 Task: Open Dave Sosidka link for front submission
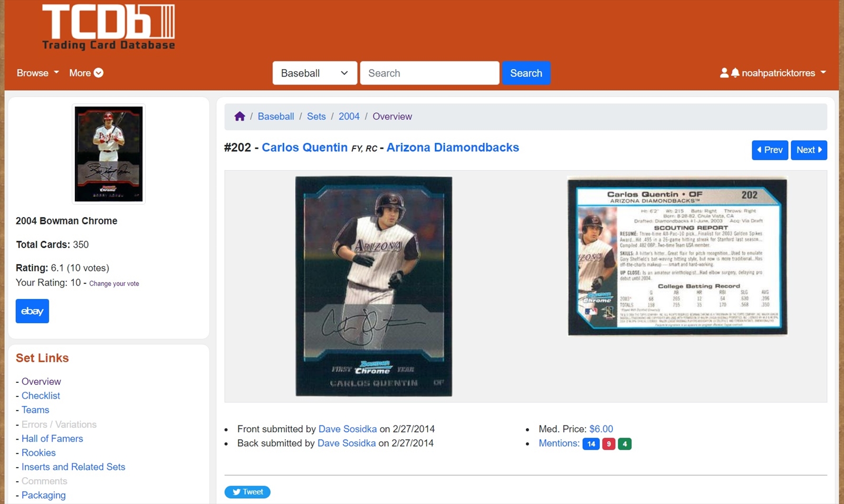coord(348,429)
